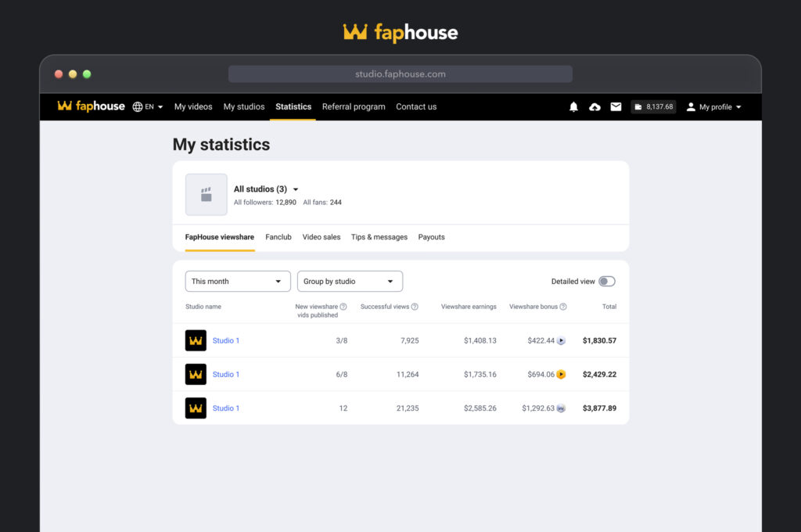801x532 pixels.
Task: Open the Group by studio dropdown
Action: (x=350, y=282)
